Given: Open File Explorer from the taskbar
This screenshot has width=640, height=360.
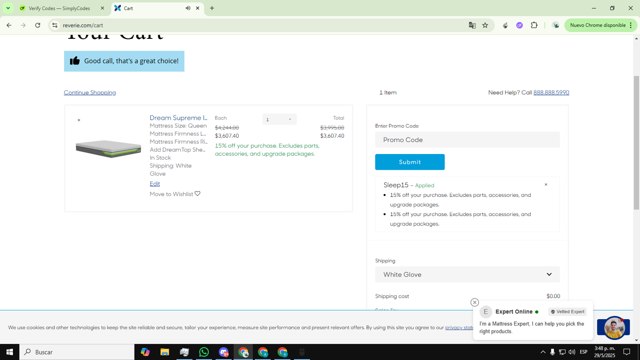Looking at the screenshot, I should [164, 352].
